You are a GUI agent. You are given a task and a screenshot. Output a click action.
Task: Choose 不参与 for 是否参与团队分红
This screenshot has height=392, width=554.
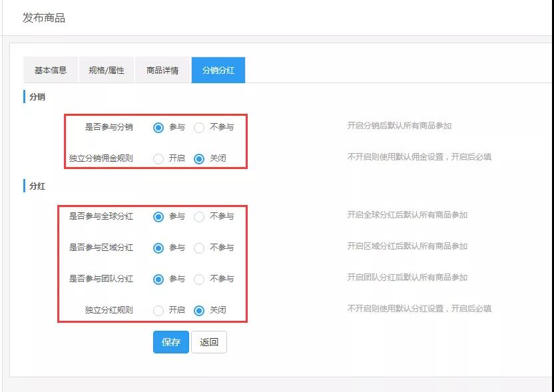click(x=198, y=279)
